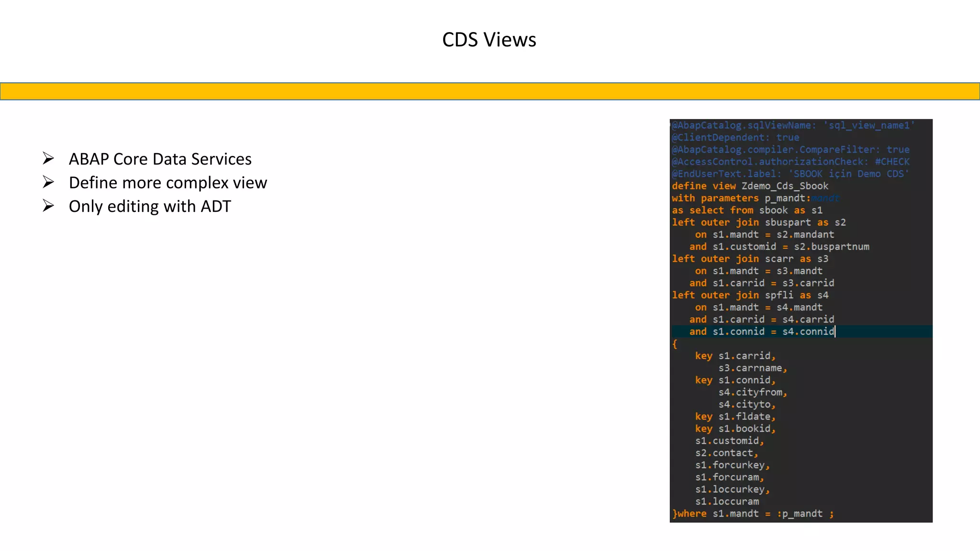Click 'left outer join sbuspart as s2'
Viewport: 980px width, 551px height.
pyautogui.click(x=758, y=222)
